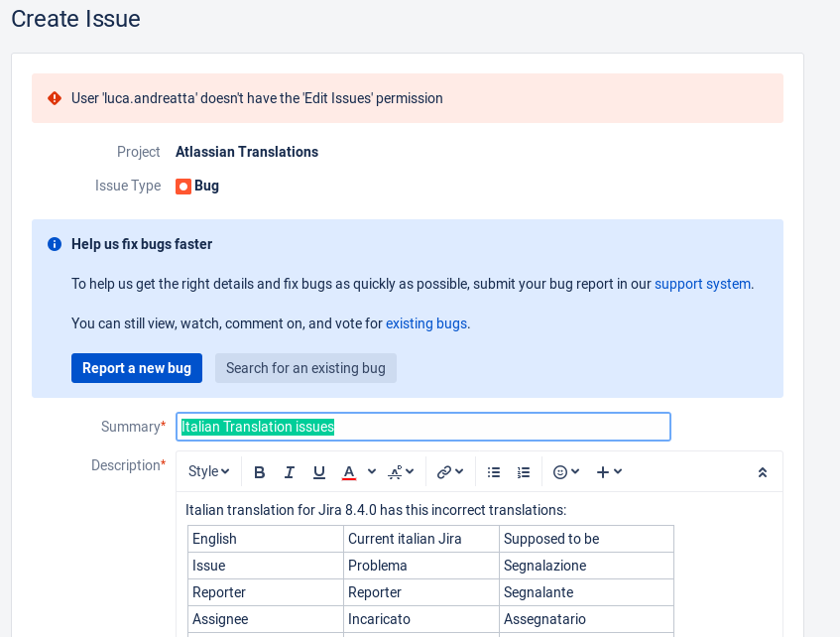Open more text formatting options menu
Viewport: 840px width, 637px height.
401,472
